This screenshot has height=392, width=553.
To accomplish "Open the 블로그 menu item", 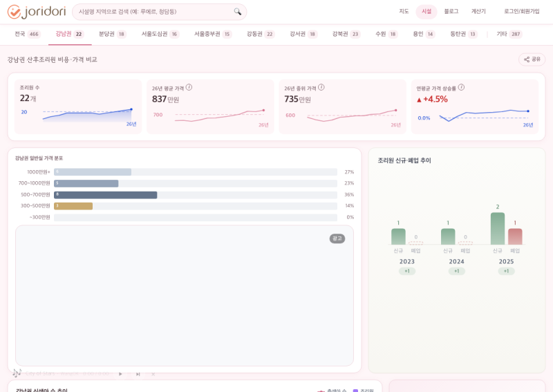I will point(451,11).
